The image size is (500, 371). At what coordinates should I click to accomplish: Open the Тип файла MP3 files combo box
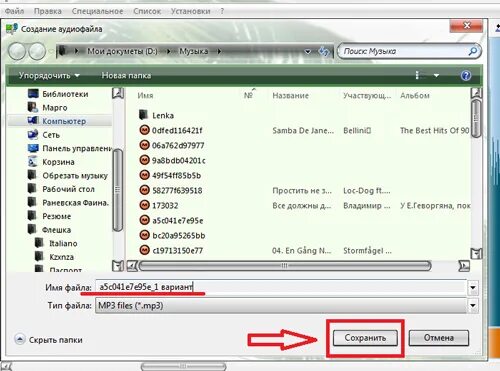coord(287,306)
